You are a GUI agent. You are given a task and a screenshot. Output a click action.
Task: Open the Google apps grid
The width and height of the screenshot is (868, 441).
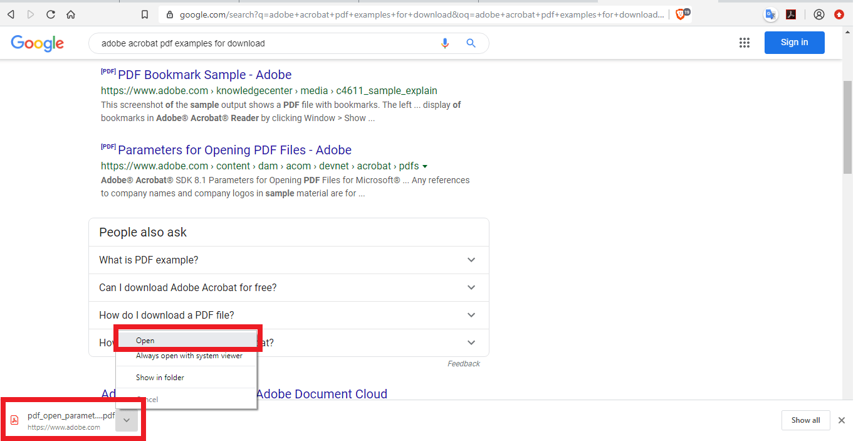745,42
